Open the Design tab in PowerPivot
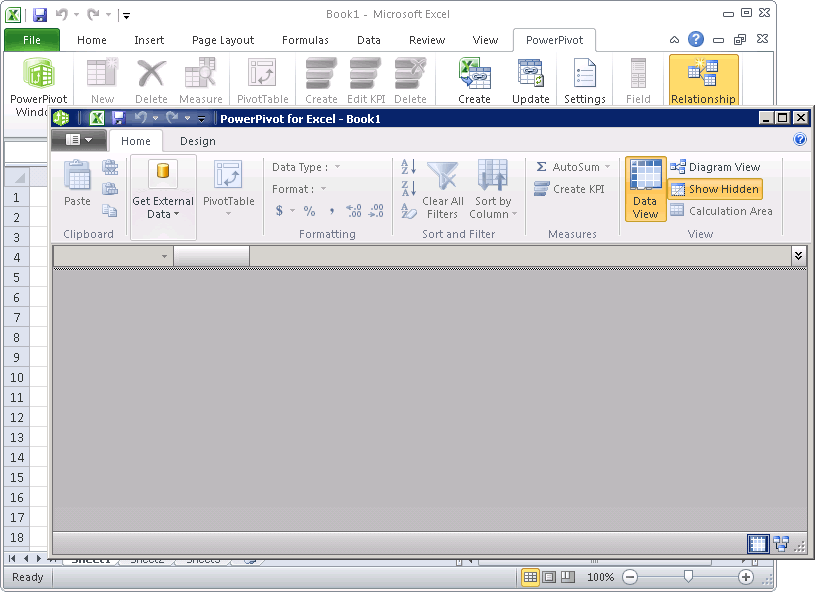This screenshot has height=592, width=815. [197, 141]
